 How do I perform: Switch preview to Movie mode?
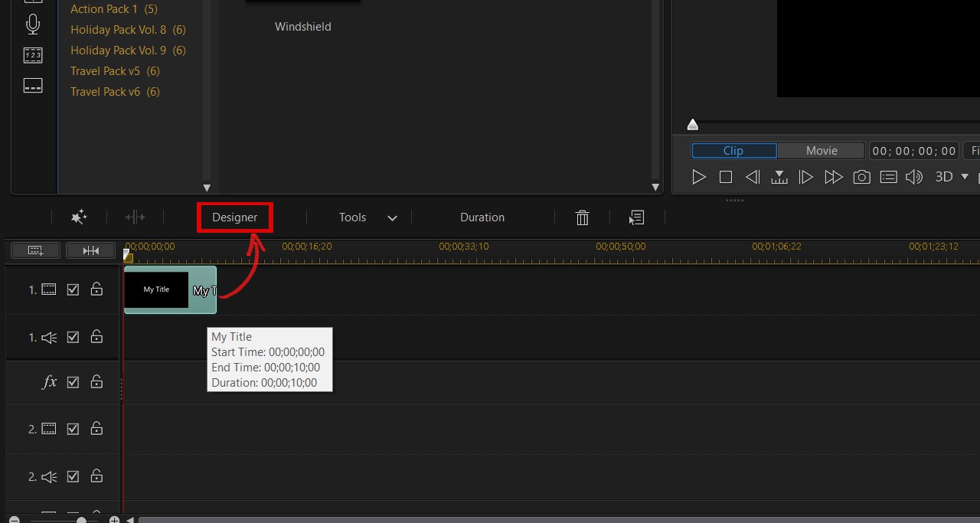[822, 151]
